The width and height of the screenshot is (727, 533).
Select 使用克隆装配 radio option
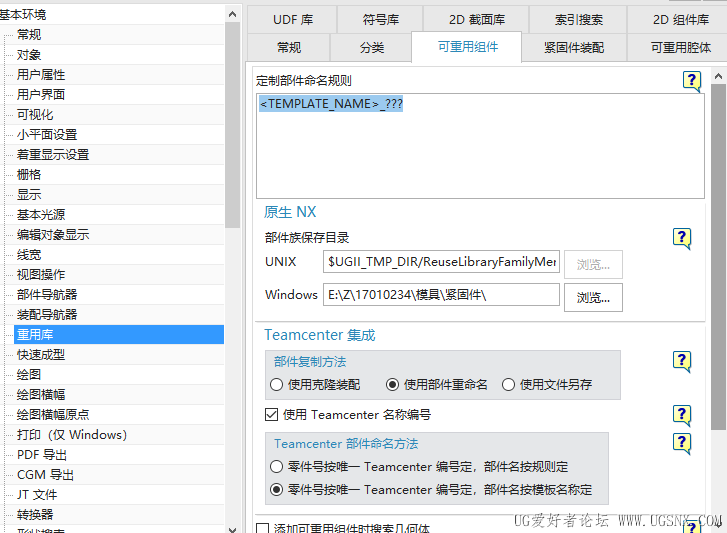click(276, 385)
